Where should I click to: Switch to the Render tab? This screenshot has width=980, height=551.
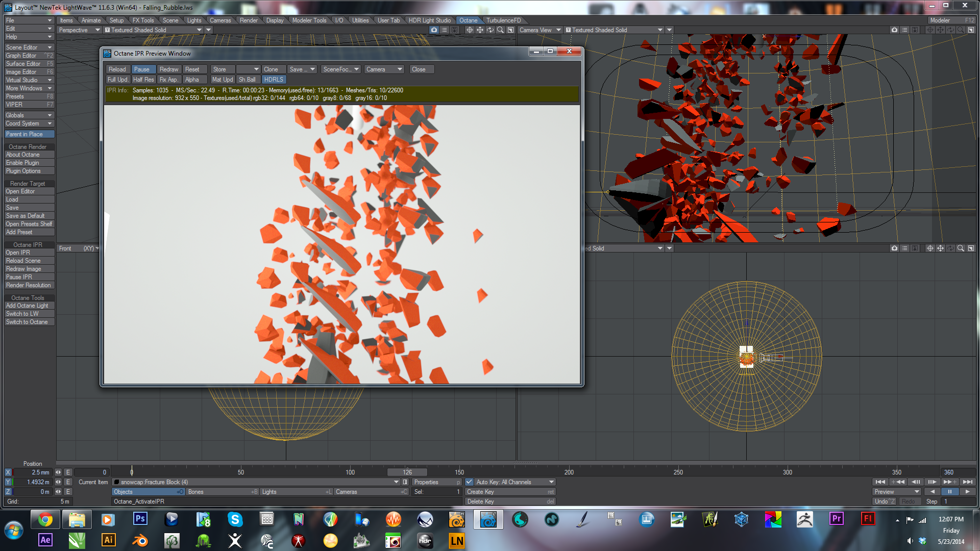[x=249, y=20]
